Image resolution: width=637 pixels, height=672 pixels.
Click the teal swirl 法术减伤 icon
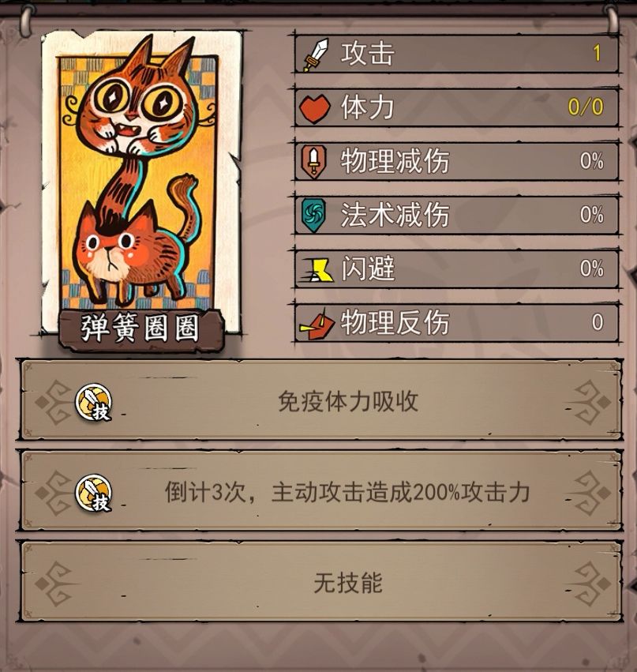tap(313, 216)
